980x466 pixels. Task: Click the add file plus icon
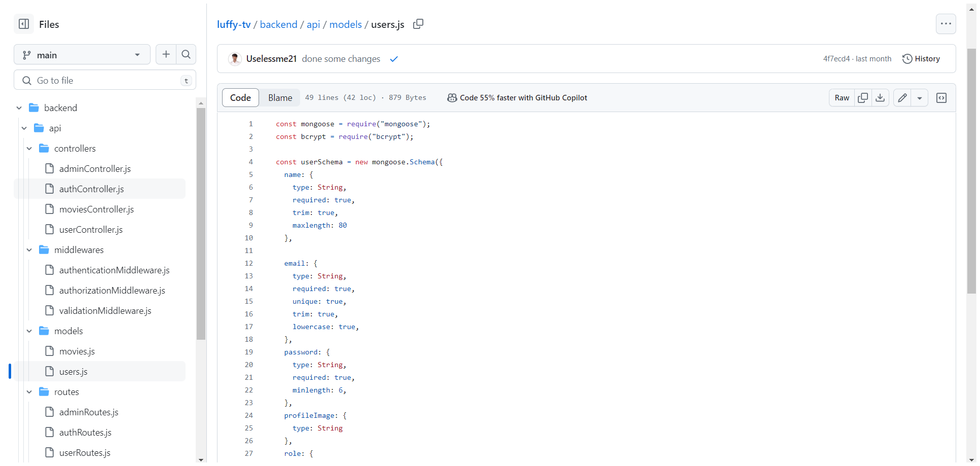[166, 54]
